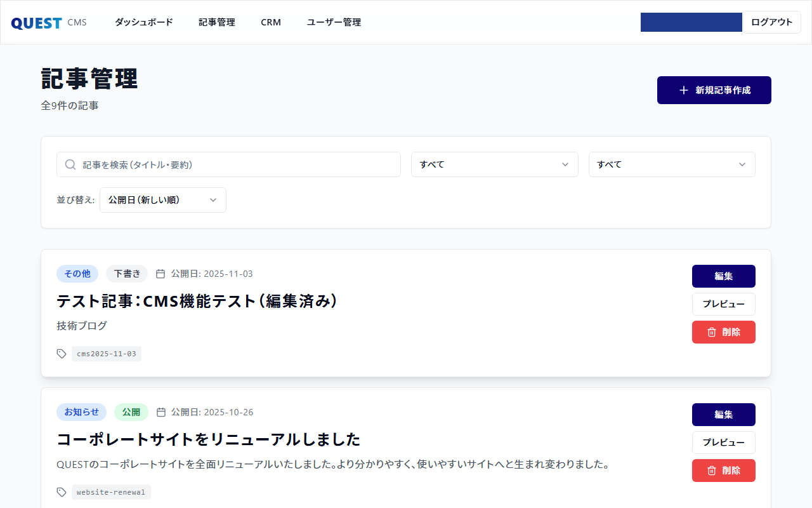Click the trash icon on the コーポレートサイト article 削除 button

(712, 470)
